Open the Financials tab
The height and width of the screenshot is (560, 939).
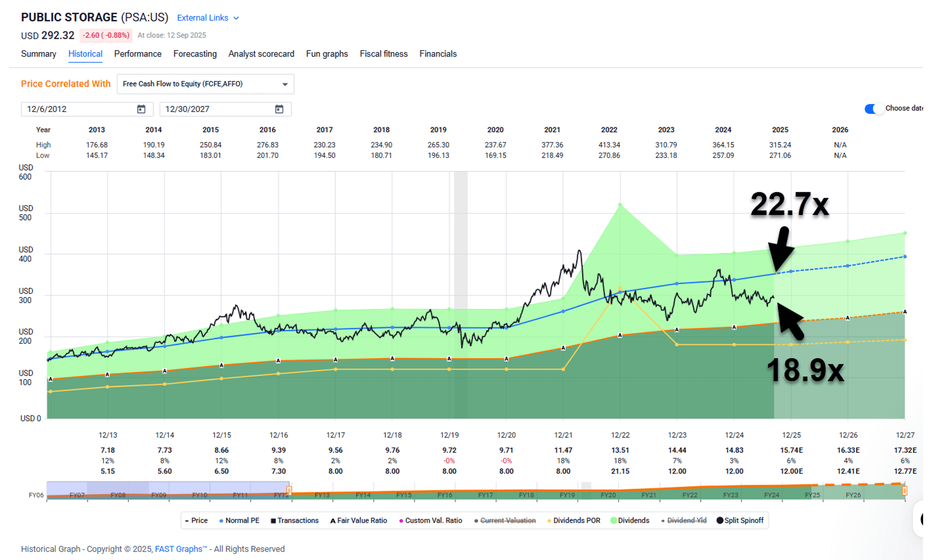click(x=438, y=54)
